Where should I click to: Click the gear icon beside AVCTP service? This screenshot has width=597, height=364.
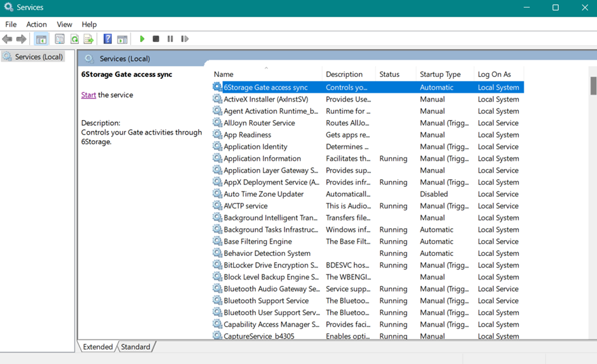(217, 206)
